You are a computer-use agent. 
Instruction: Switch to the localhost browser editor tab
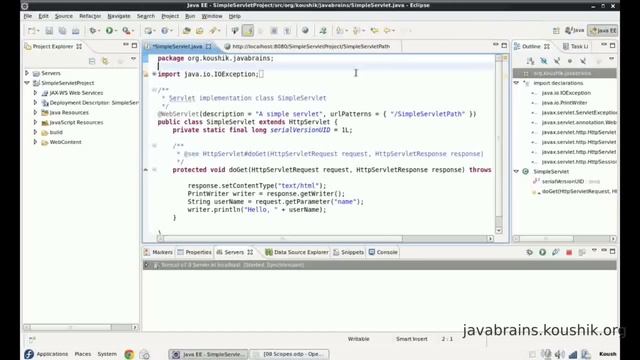(307, 47)
